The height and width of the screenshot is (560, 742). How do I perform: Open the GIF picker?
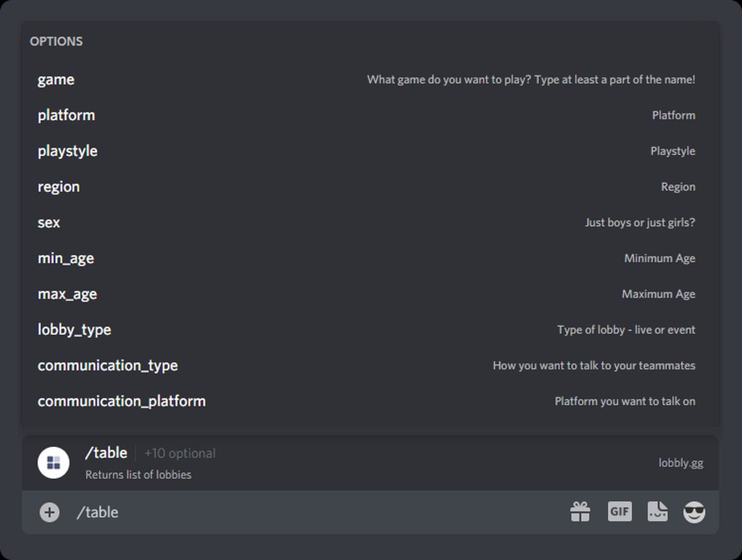coord(620,511)
